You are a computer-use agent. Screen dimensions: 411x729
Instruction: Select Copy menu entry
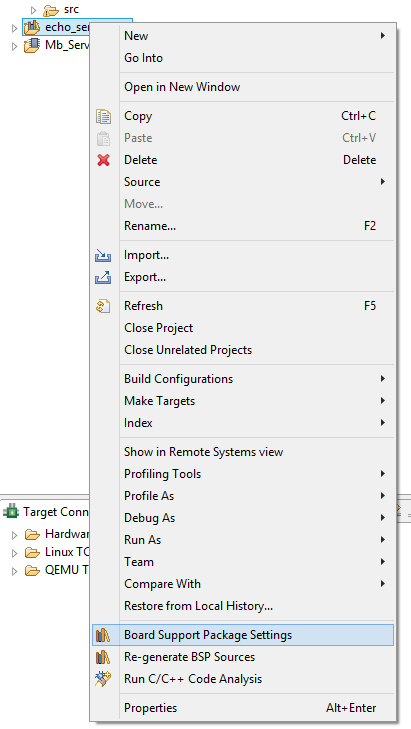243,116
